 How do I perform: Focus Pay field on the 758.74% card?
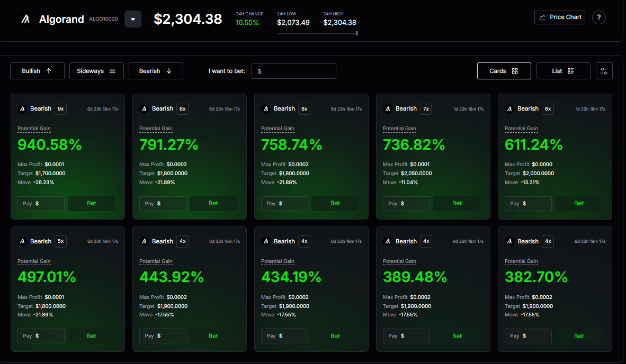284,203
